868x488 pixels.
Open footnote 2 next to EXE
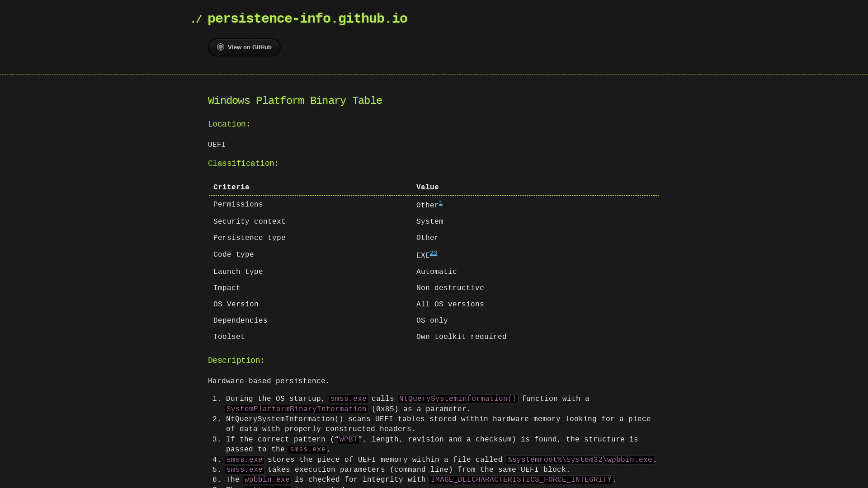(432, 253)
